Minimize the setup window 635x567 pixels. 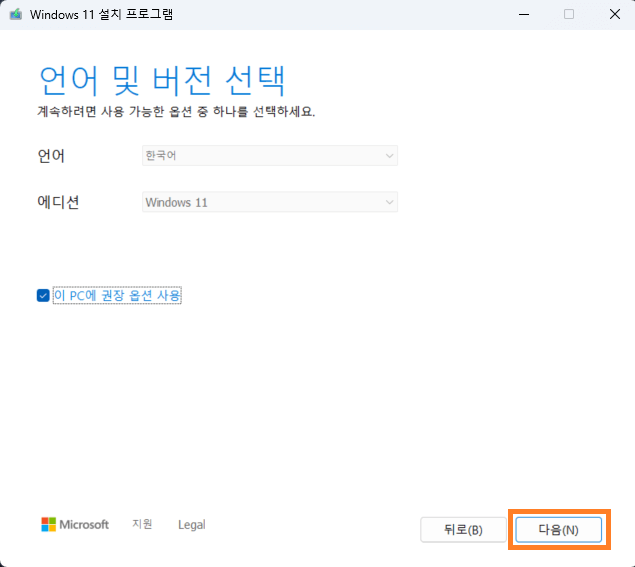pyautogui.click(x=524, y=15)
